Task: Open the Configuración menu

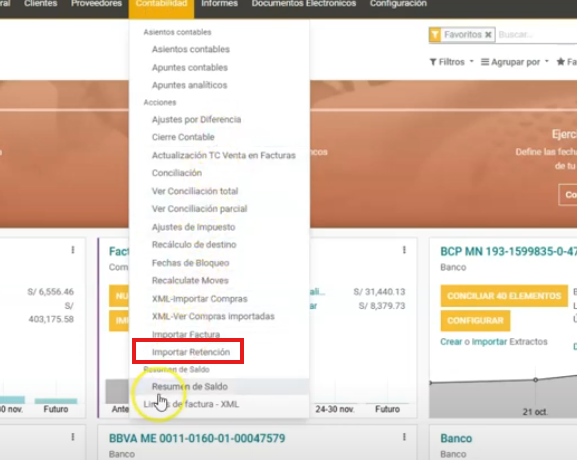Action: [x=398, y=4]
